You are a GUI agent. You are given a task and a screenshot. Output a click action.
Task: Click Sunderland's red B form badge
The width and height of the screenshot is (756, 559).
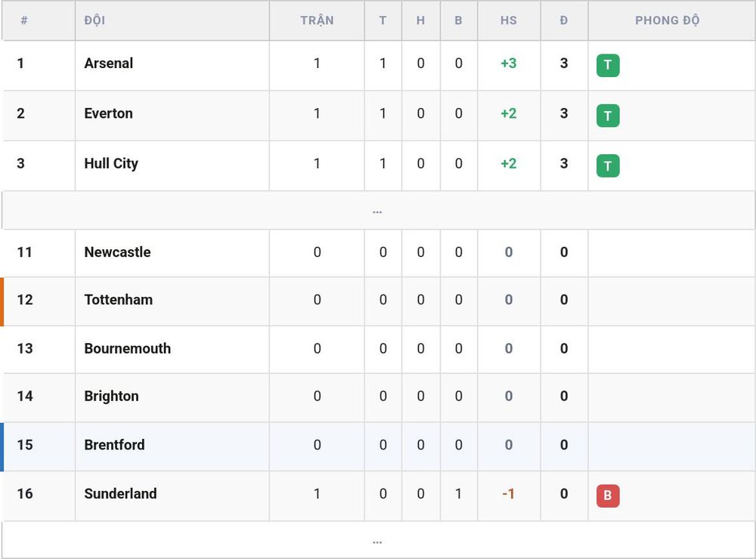[x=608, y=496]
